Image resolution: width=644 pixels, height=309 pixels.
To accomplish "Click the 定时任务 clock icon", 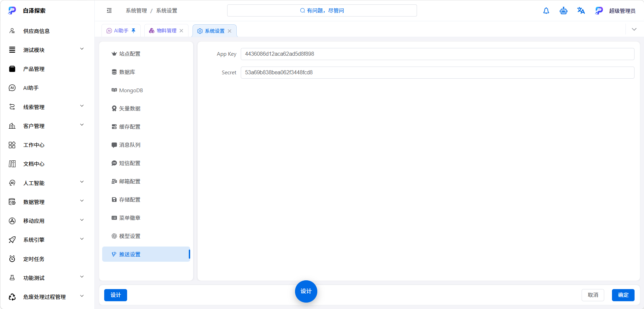I will [12, 259].
